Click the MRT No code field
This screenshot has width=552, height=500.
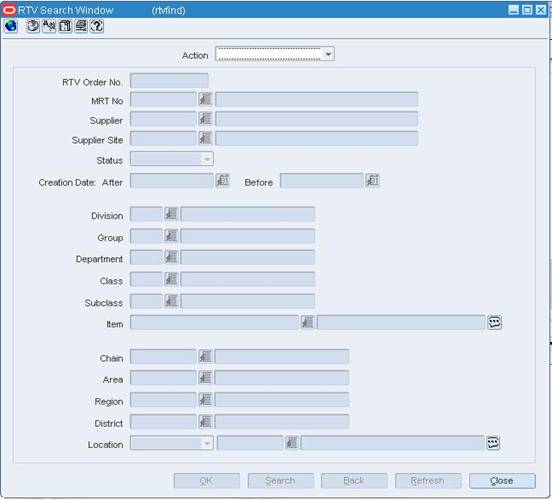(x=163, y=99)
